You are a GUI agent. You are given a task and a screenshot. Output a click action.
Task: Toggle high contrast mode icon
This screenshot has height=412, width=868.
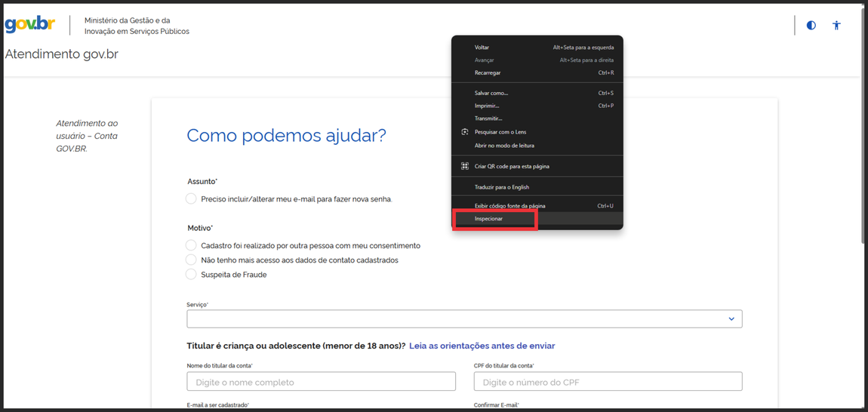811,25
